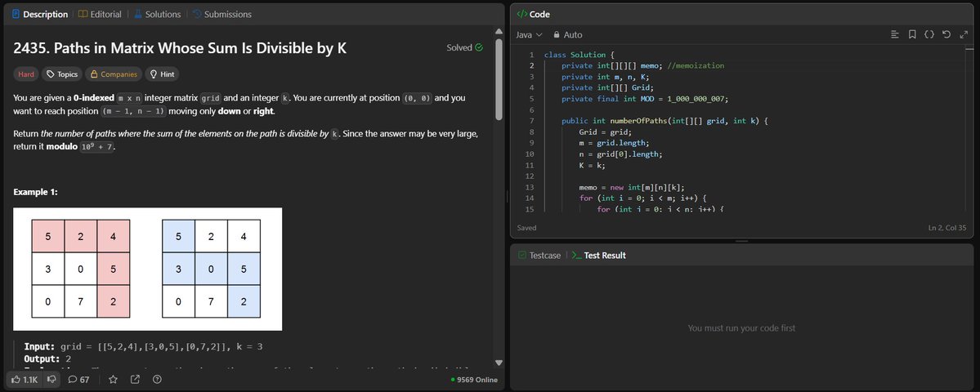Click code line 'private int m, n, K;'
980x392 pixels.
[606, 77]
